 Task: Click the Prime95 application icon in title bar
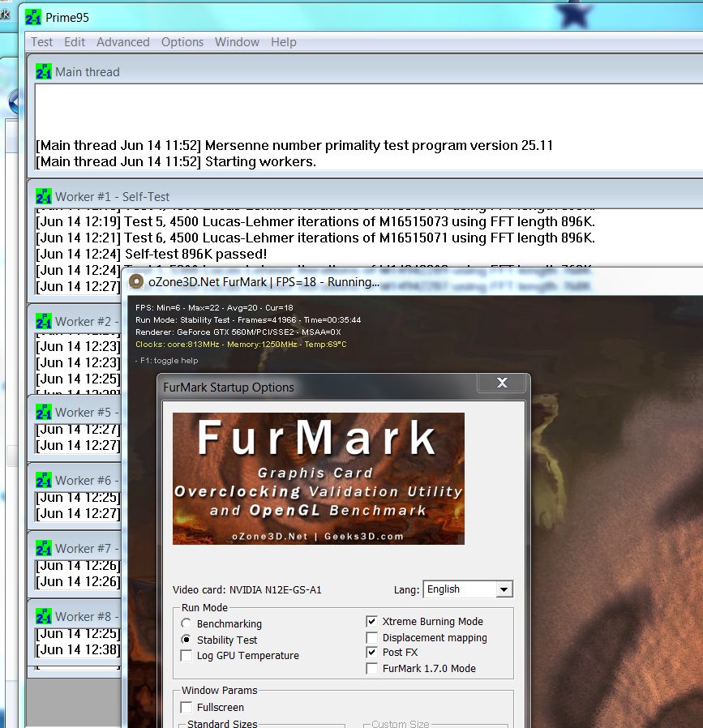pyautogui.click(x=33, y=17)
